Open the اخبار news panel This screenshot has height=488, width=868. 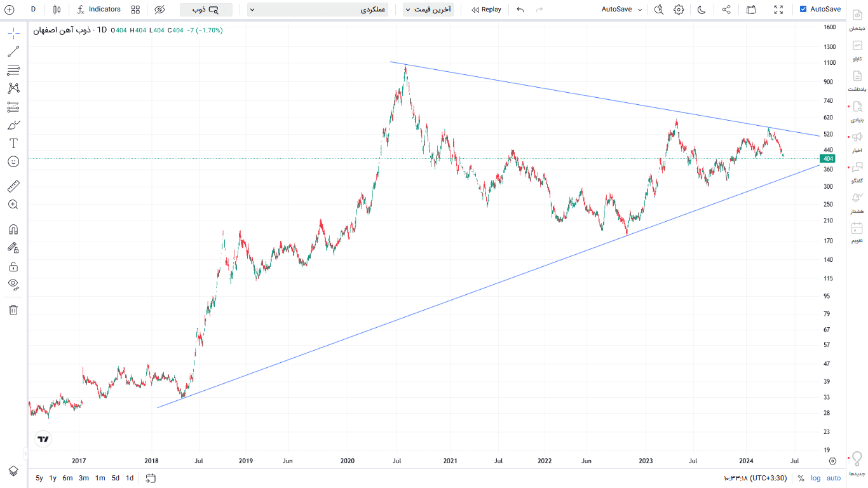click(857, 142)
